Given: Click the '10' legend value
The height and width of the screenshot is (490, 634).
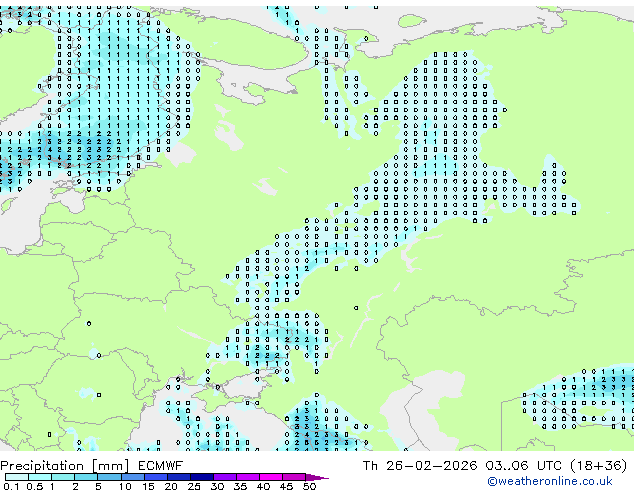Looking at the screenshot, I should [x=125, y=486].
